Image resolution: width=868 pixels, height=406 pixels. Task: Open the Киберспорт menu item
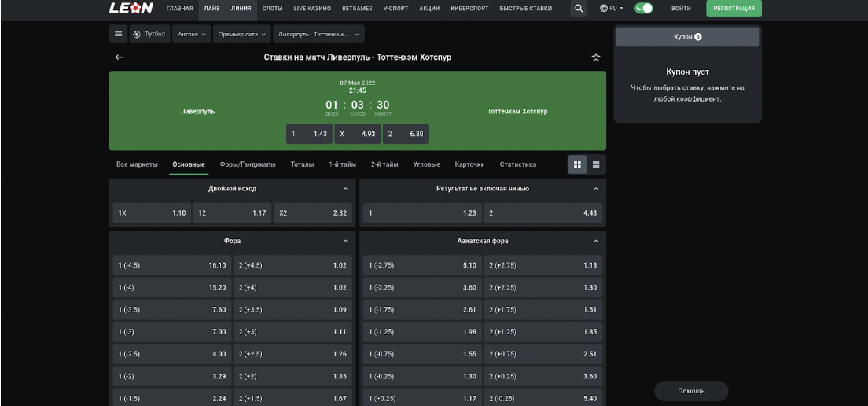click(469, 9)
